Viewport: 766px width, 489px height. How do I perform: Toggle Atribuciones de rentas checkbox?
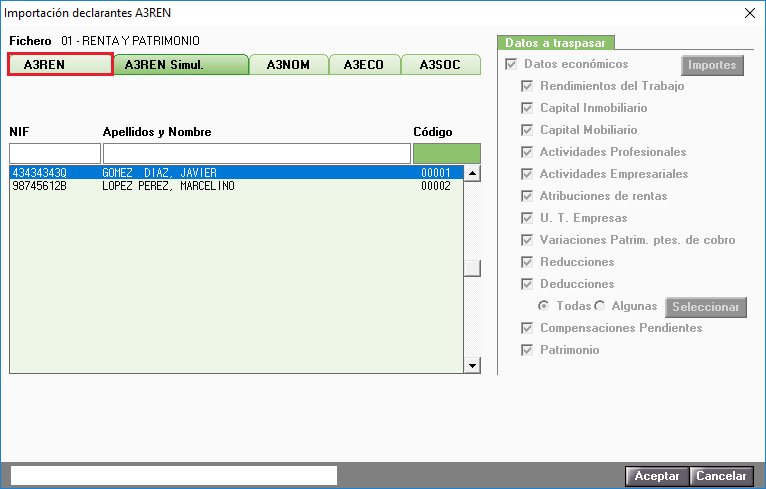[527, 196]
